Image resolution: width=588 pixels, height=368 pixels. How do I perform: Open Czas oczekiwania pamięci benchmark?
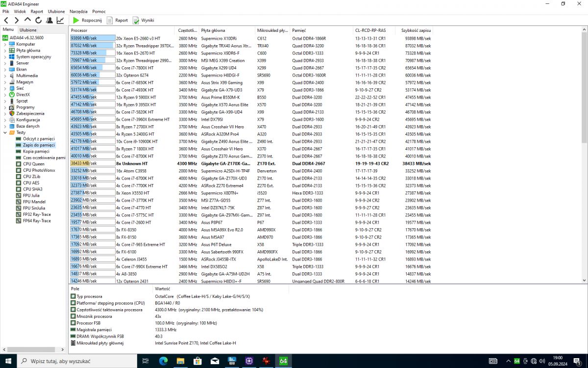point(41,158)
